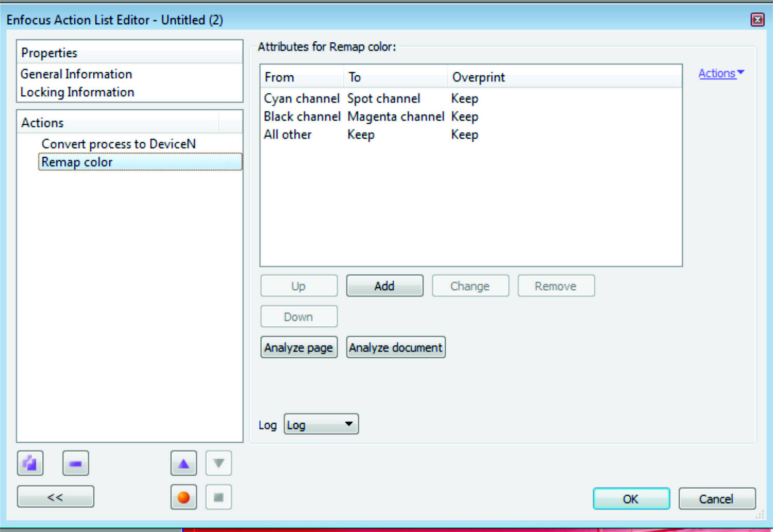The height and width of the screenshot is (532, 773).
Task: Sort by the Overprint column header
Action: pos(564,77)
